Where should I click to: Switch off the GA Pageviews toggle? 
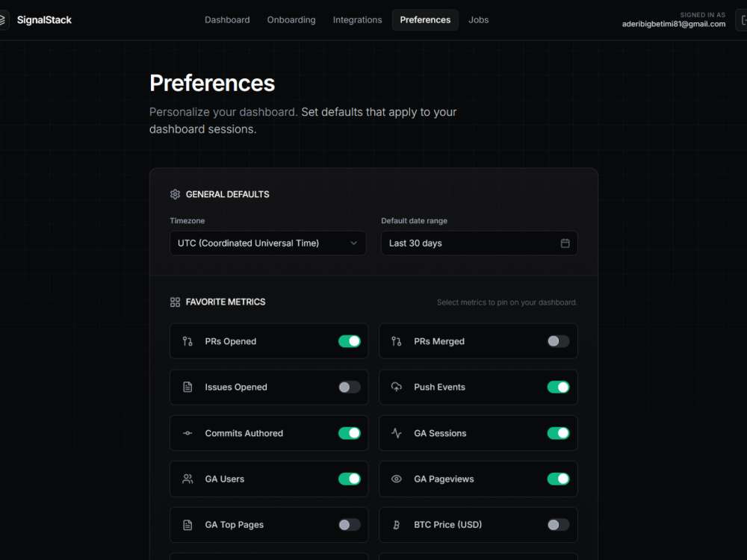(x=558, y=479)
